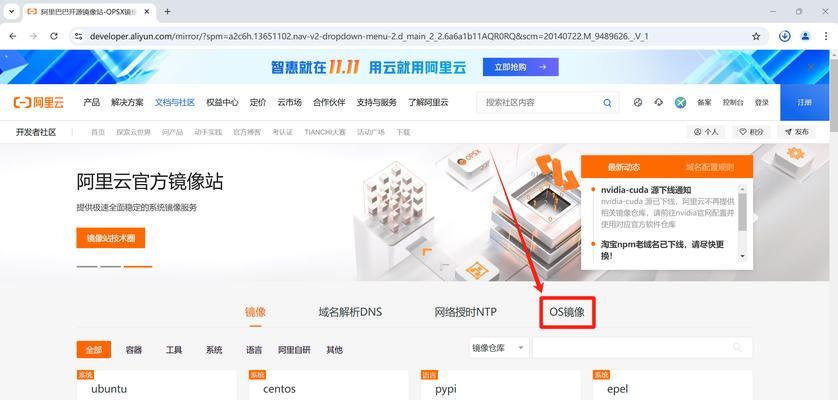Open the 解决方案 menu
Screen dimensions: 838x400
tap(127, 102)
